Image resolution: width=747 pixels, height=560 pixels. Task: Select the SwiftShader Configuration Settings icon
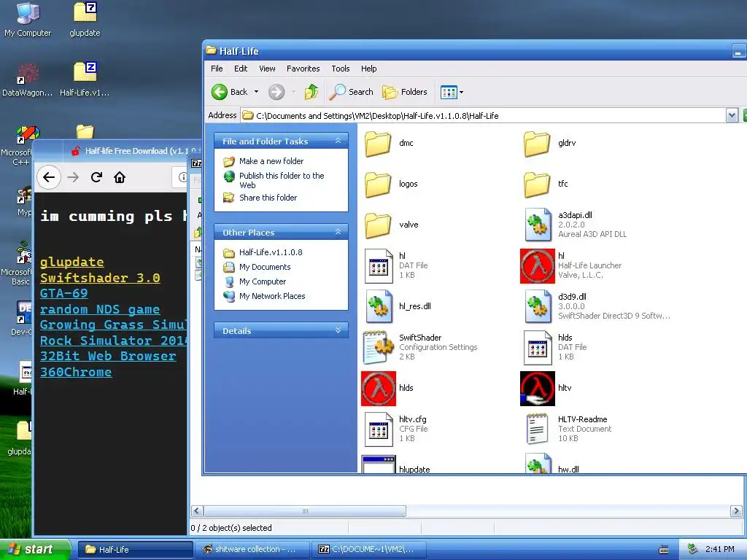click(379, 348)
